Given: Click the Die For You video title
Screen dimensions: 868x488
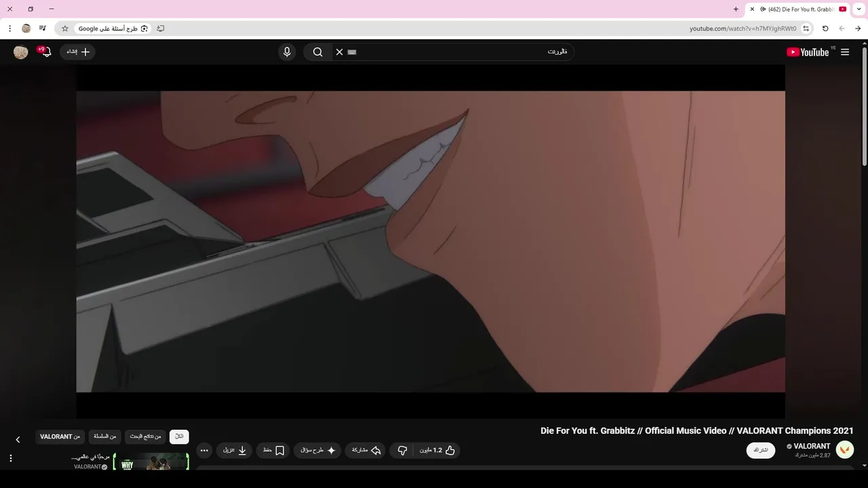Looking at the screenshot, I should [x=696, y=430].
